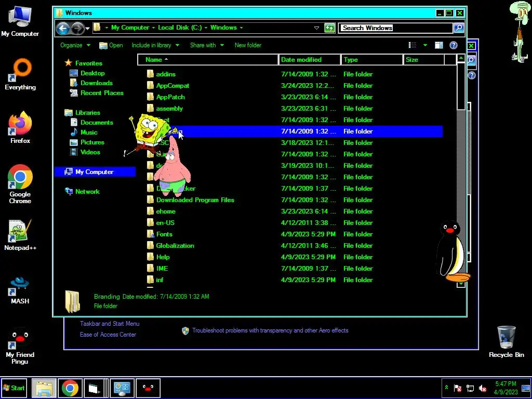Open the Organize menu
Screen dimensions: 532x399
(x=75, y=45)
